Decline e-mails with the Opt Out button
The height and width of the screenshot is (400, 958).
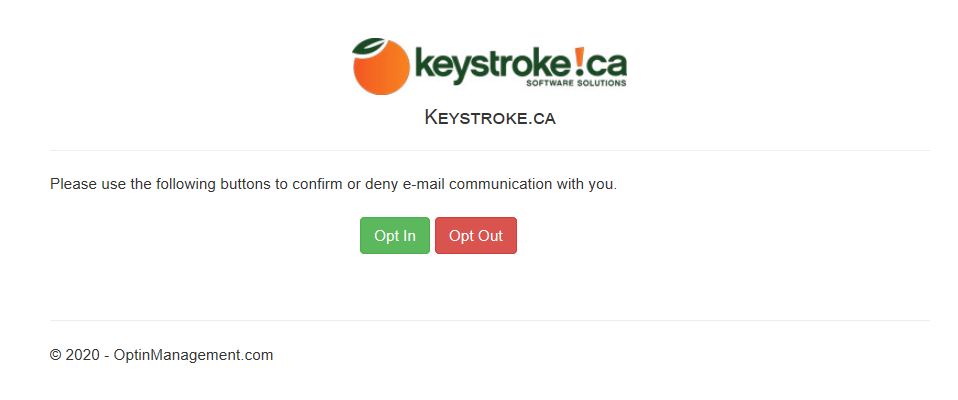[x=476, y=235]
